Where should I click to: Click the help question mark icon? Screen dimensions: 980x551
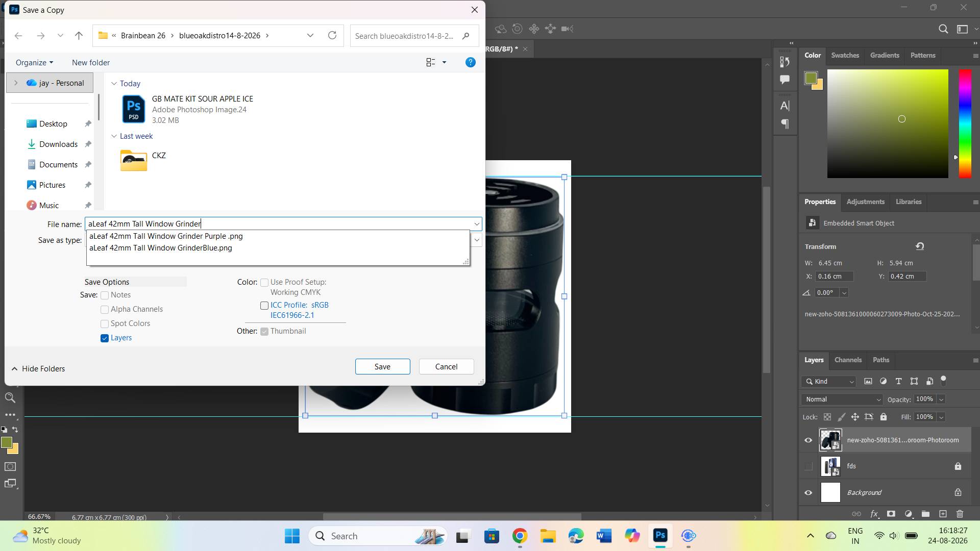(x=471, y=62)
